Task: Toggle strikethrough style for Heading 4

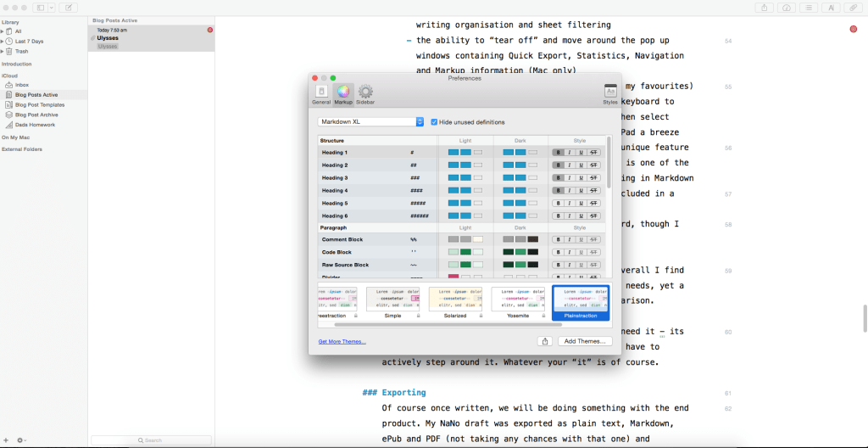Action: (x=593, y=191)
